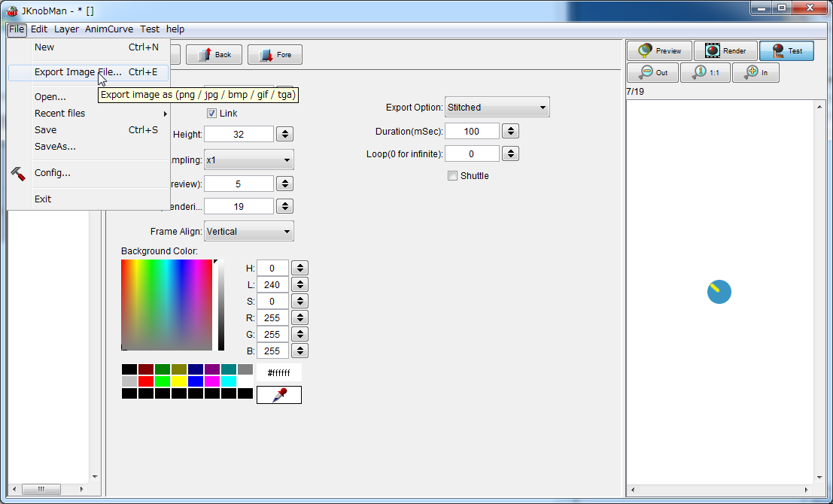Adjust Duration(mSec) stepper
This screenshot has width=833, height=504.
[510, 131]
